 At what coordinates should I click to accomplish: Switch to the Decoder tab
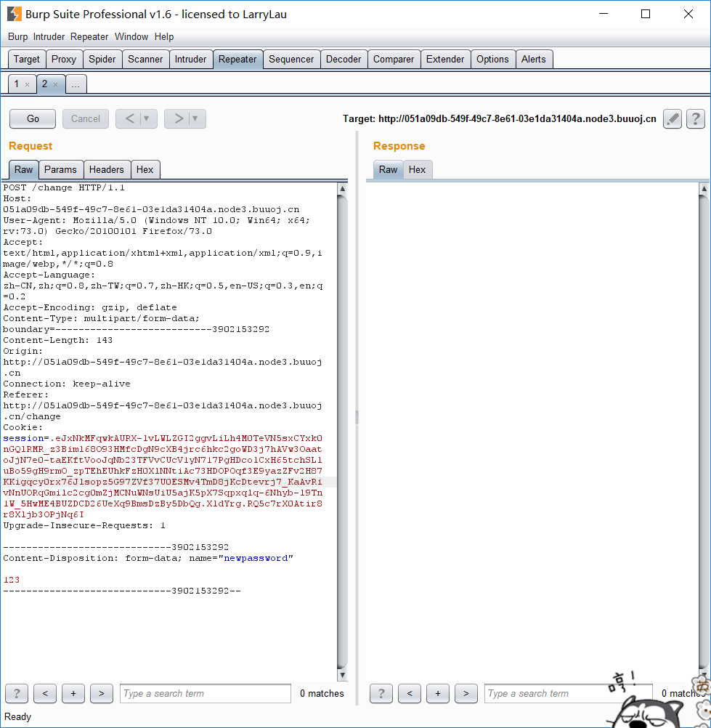[x=344, y=60]
